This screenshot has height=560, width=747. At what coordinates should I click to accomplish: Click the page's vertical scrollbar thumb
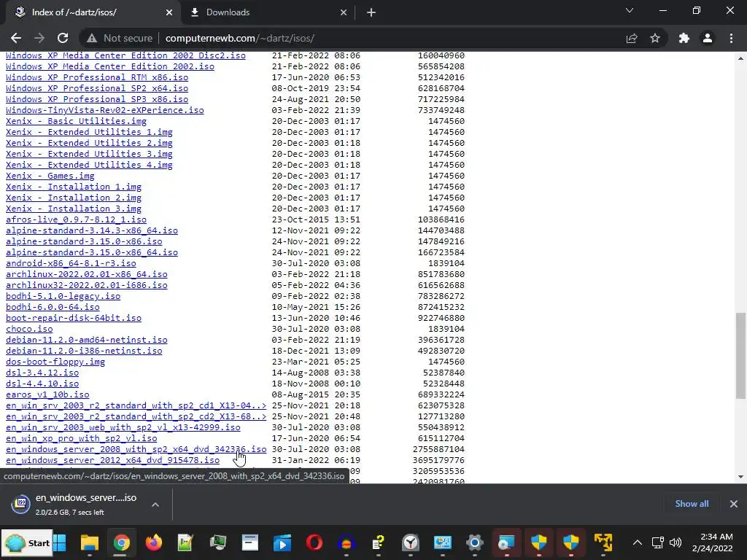click(740, 355)
